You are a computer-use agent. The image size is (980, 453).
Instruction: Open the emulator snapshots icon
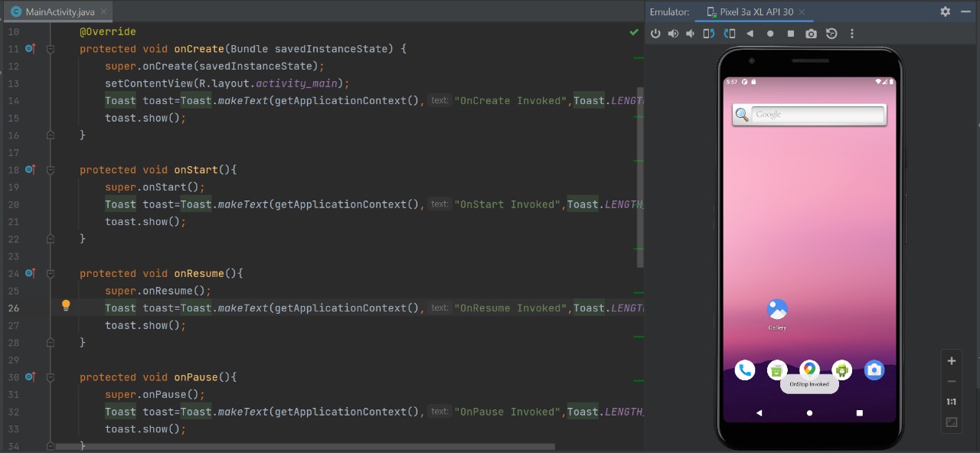pos(831,34)
